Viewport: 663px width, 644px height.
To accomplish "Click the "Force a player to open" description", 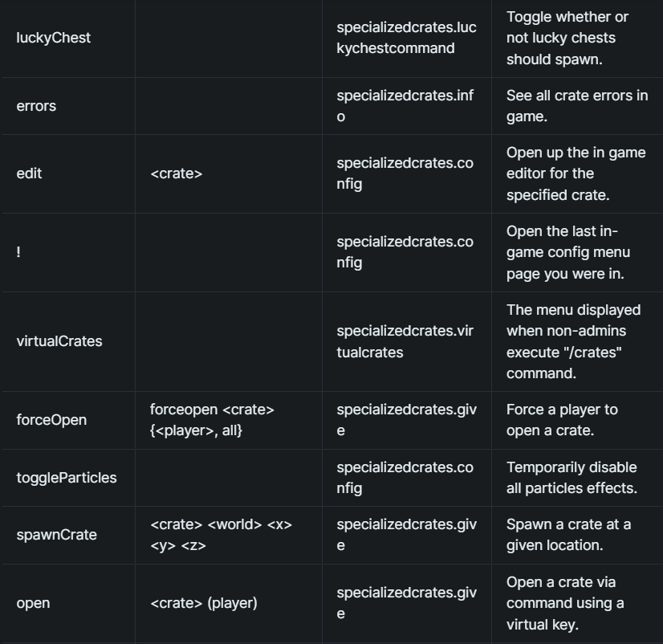I will point(562,420).
